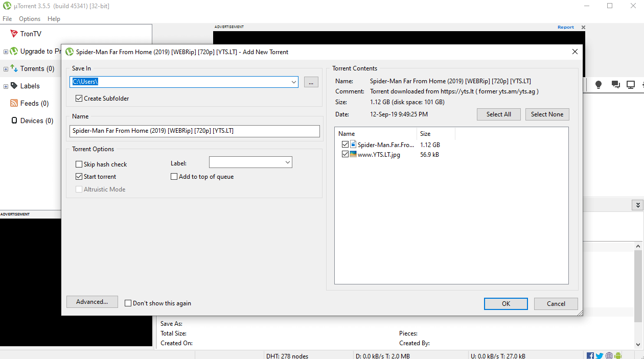Open the Advanced... settings button
Image resolution: width=644 pixels, height=359 pixels.
(x=92, y=302)
